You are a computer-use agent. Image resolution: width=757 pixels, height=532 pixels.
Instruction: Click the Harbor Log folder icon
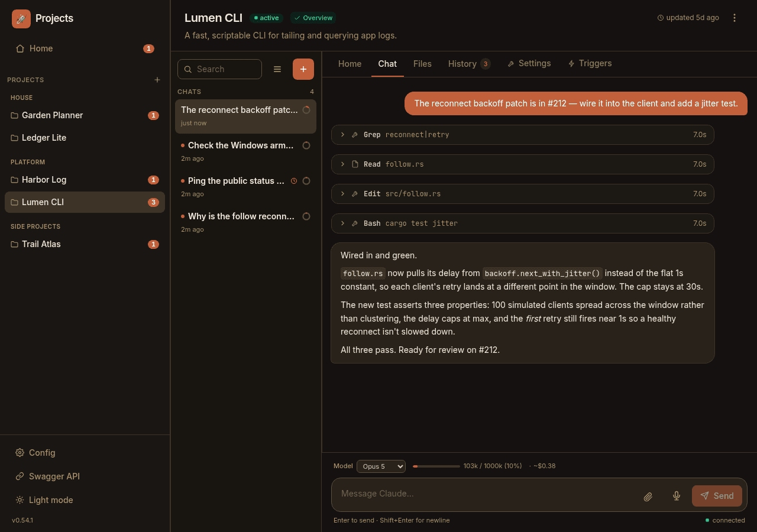pos(15,180)
